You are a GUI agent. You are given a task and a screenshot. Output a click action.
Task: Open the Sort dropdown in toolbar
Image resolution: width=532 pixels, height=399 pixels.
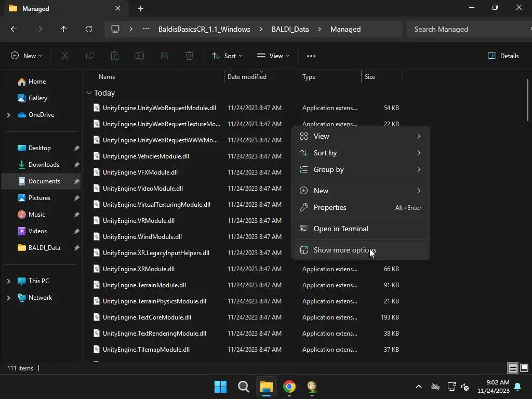point(227,56)
